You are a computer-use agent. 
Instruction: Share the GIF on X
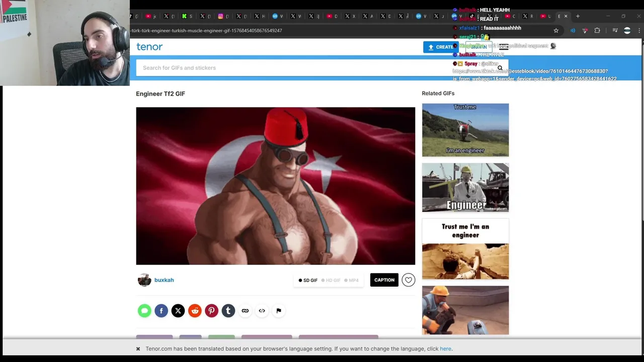178,311
